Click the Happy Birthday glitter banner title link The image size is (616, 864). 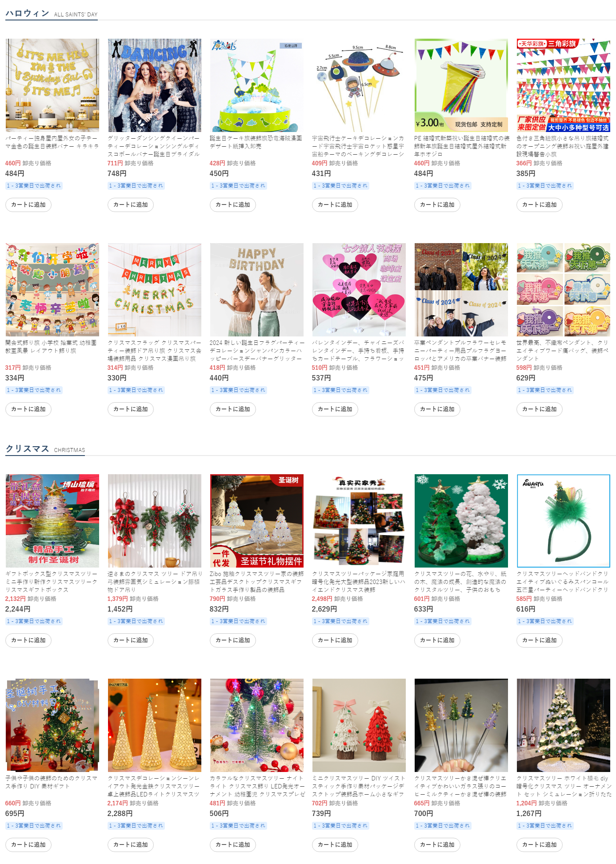click(x=257, y=351)
